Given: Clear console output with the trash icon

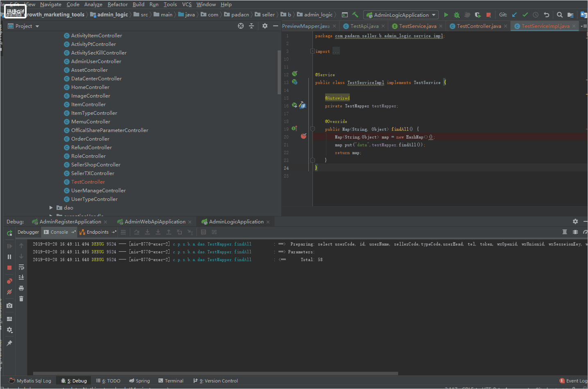Looking at the screenshot, I should [21, 299].
